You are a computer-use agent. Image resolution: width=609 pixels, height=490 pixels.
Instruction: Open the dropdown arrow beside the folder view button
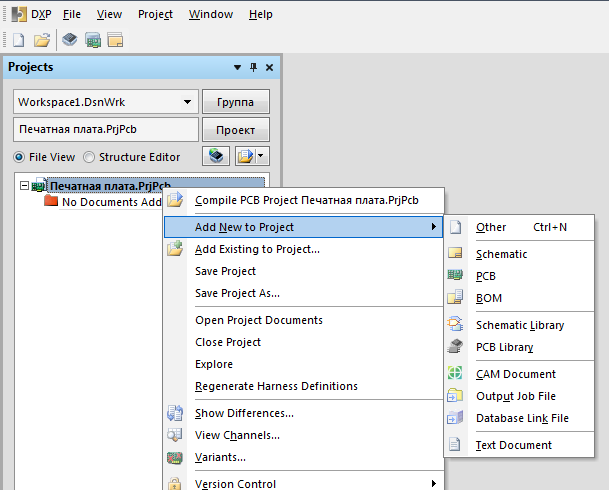(261, 156)
